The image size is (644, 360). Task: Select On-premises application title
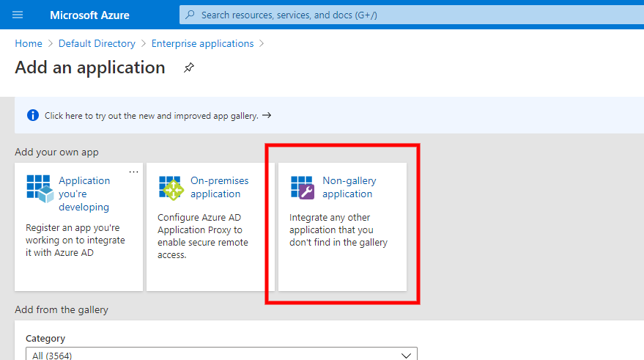tap(219, 187)
